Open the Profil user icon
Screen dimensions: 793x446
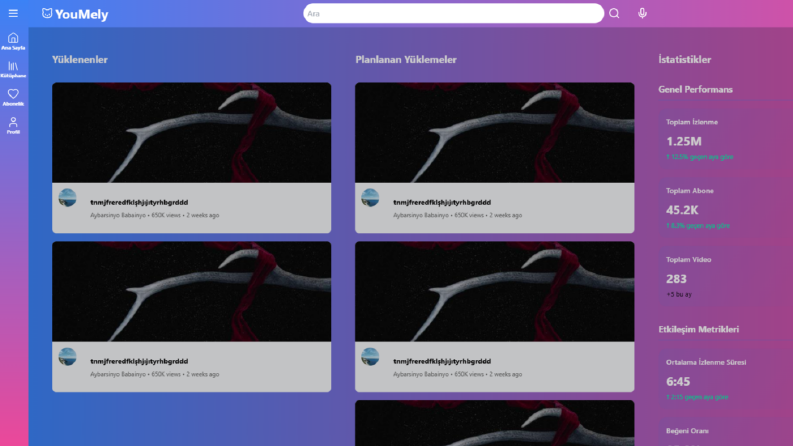(x=13, y=125)
